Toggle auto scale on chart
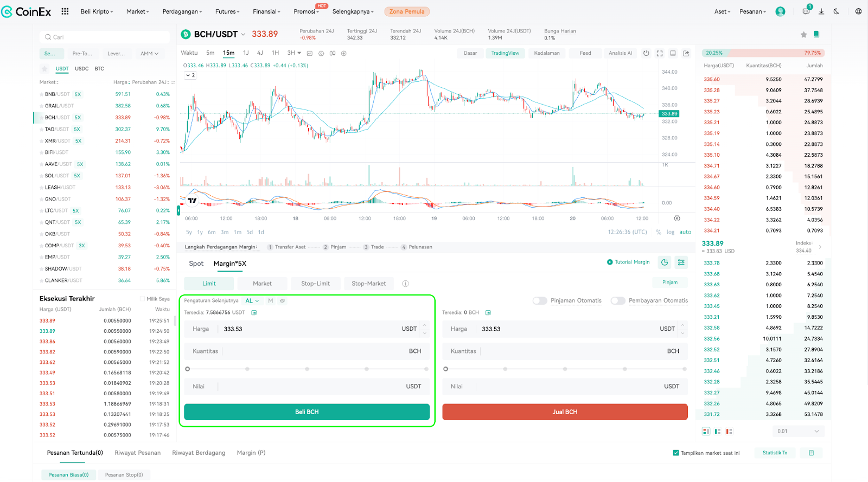The width and height of the screenshot is (868, 482). pyautogui.click(x=685, y=232)
